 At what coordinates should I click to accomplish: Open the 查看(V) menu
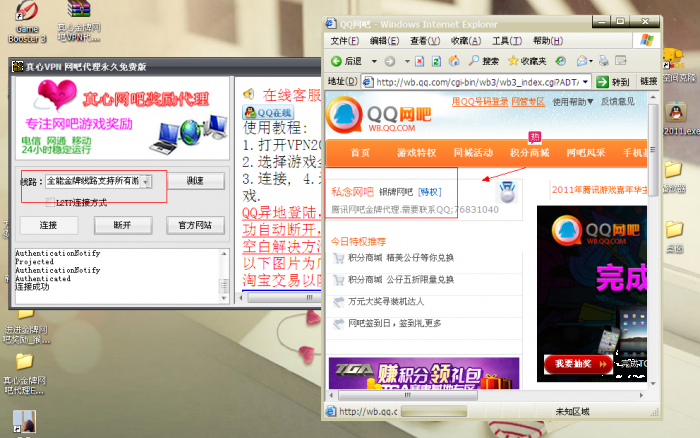[425, 41]
